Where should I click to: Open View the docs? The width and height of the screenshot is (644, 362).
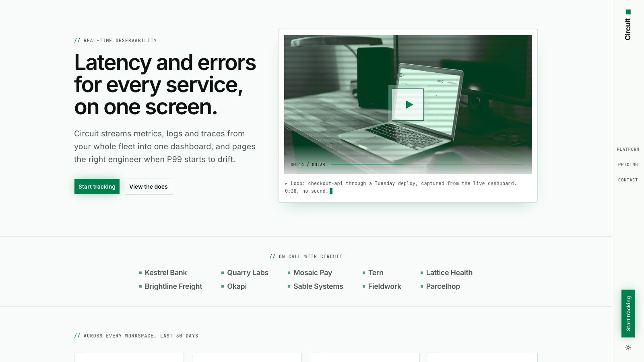tap(149, 187)
